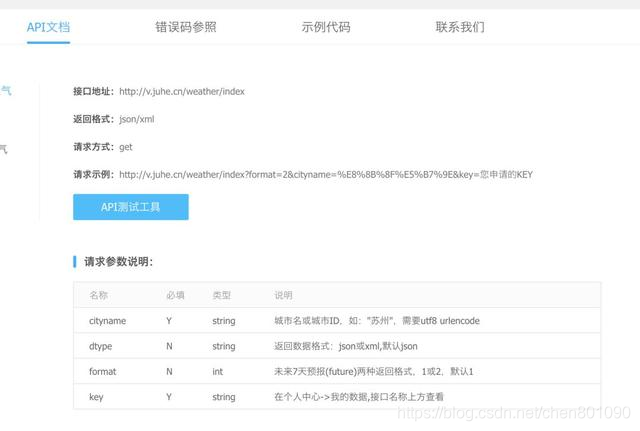Click the get request method value
Image resolution: width=640 pixels, height=431 pixels.
click(x=126, y=147)
